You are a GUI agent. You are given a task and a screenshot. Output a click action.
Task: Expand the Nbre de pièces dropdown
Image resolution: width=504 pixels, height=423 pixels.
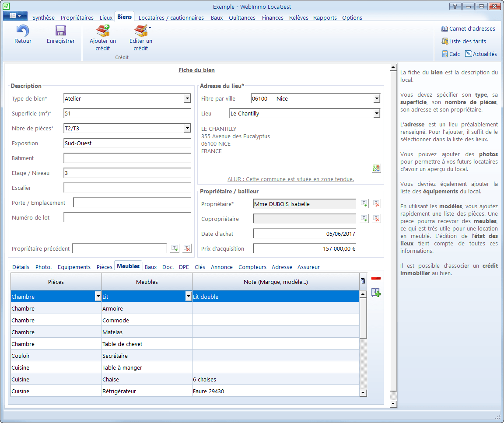(x=187, y=129)
